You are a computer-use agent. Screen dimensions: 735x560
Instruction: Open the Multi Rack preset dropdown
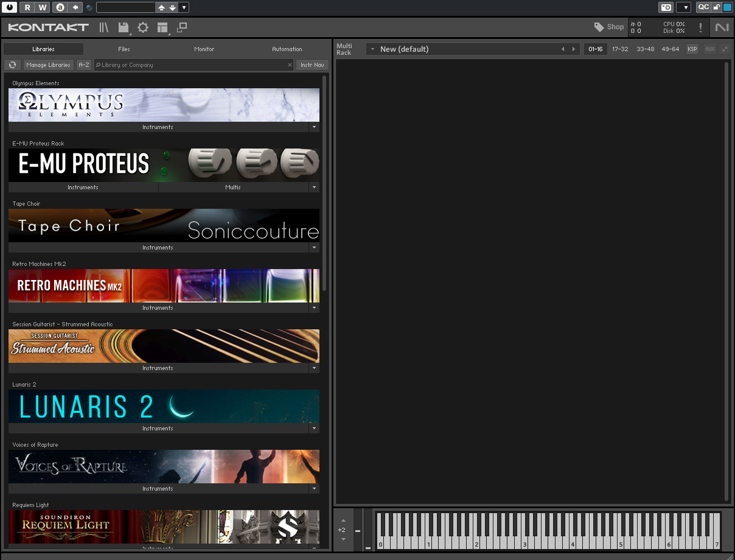[372, 49]
